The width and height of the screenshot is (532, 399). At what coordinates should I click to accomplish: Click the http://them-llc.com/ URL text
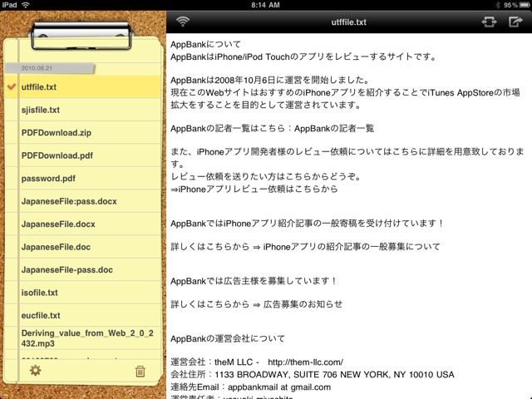click(305, 362)
